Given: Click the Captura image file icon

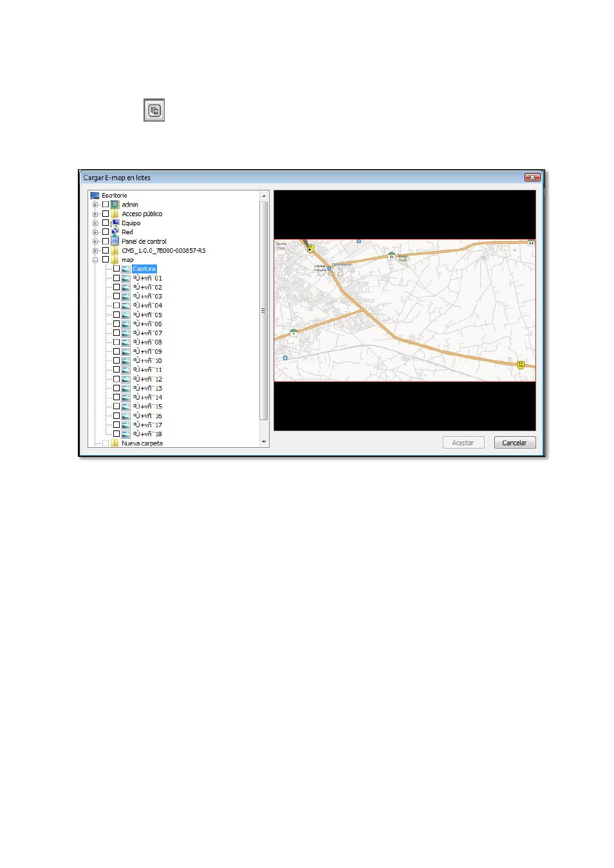Looking at the screenshot, I should pyautogui.click(x=126, y=269).
